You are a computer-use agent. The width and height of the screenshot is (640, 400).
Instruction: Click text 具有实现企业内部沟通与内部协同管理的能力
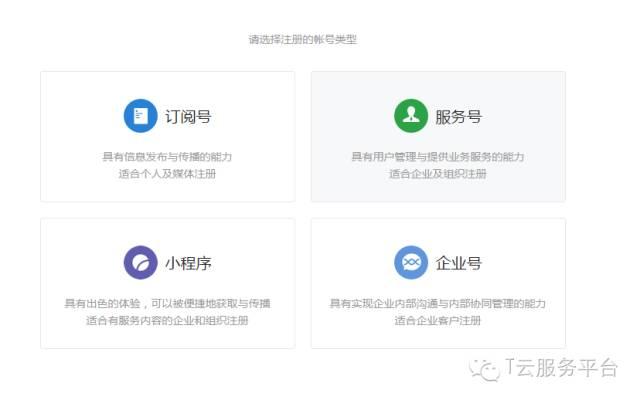(438, 303)
